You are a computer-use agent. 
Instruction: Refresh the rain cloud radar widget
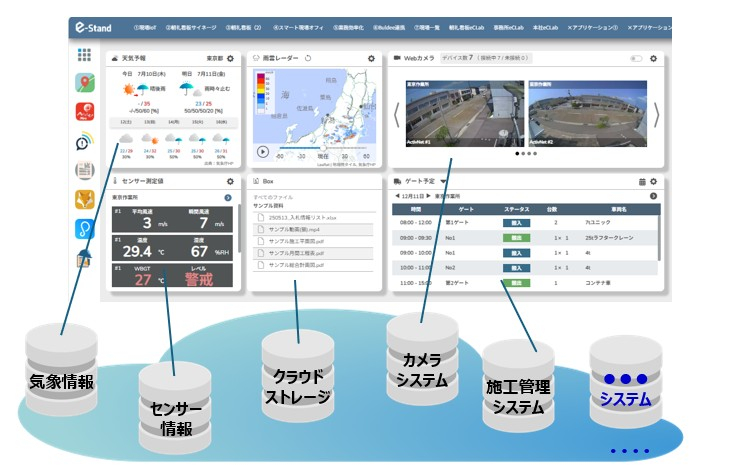tap(308, 60)
